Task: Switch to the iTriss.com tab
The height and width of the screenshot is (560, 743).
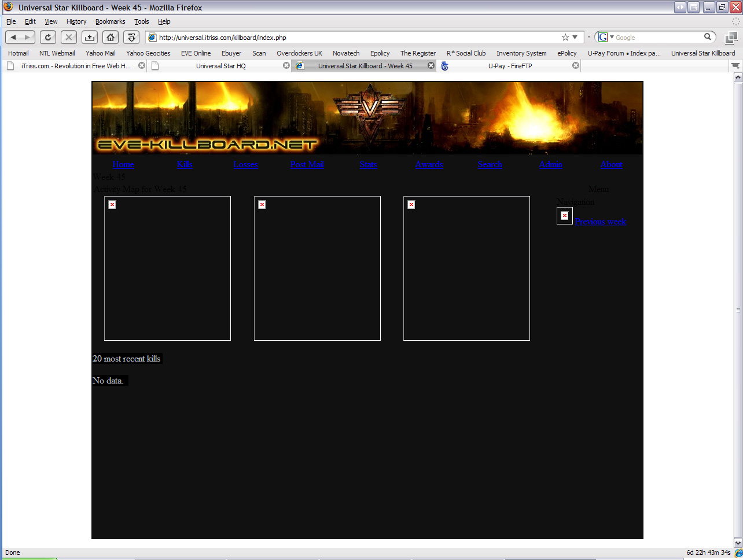Action: tap(75, 65)
